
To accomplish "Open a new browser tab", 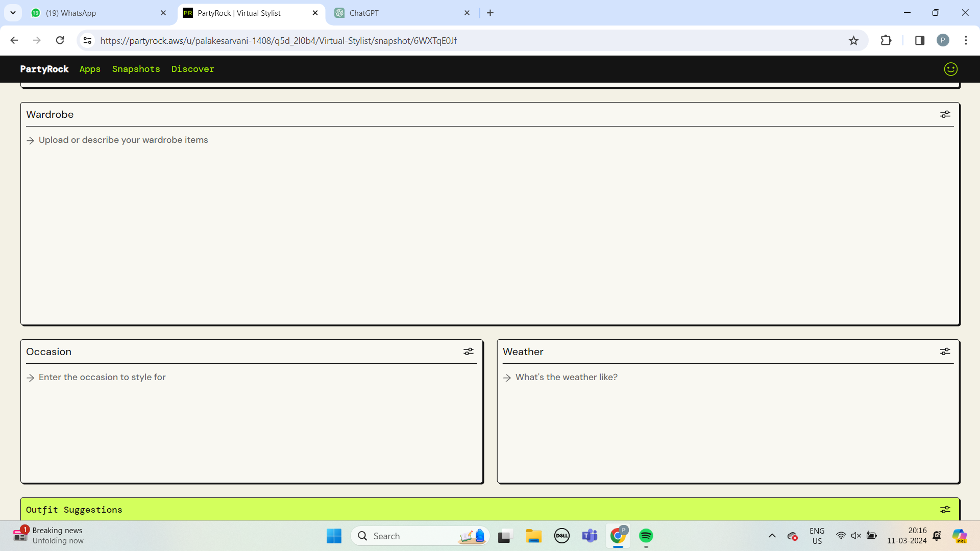I will click(x=491, y=13).
